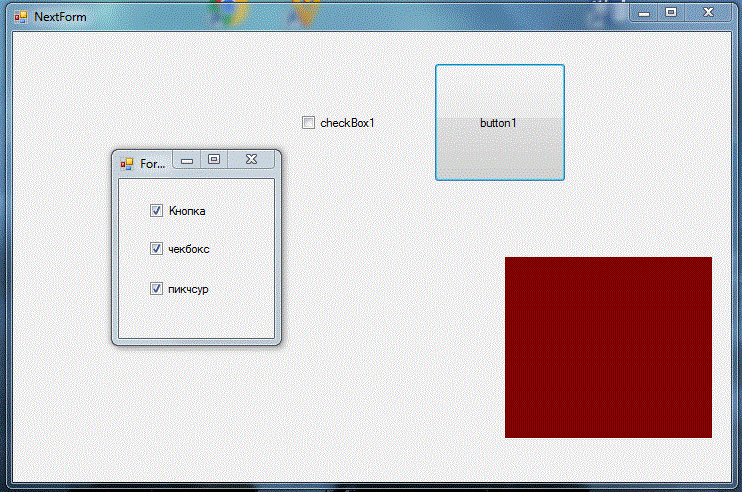Viewport: 742px width, 492px height.
Task: Click the NextForm title text
Action: point(60,17)
